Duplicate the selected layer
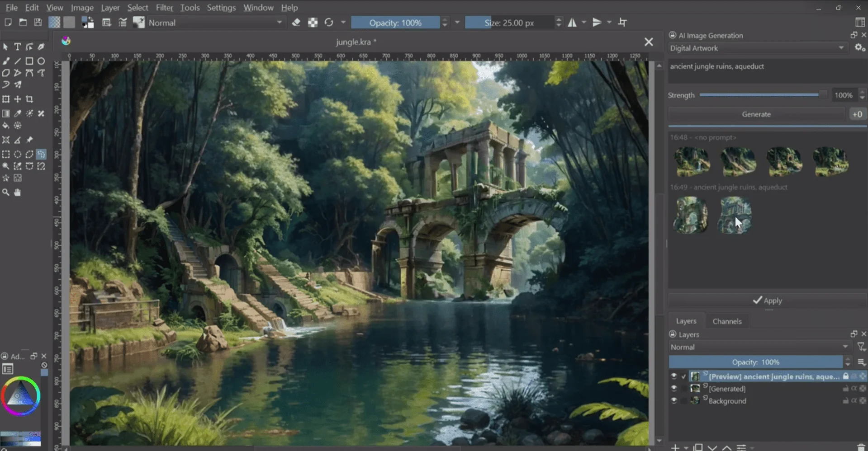This screenshot has width=868, height=451. coord(698,447)
